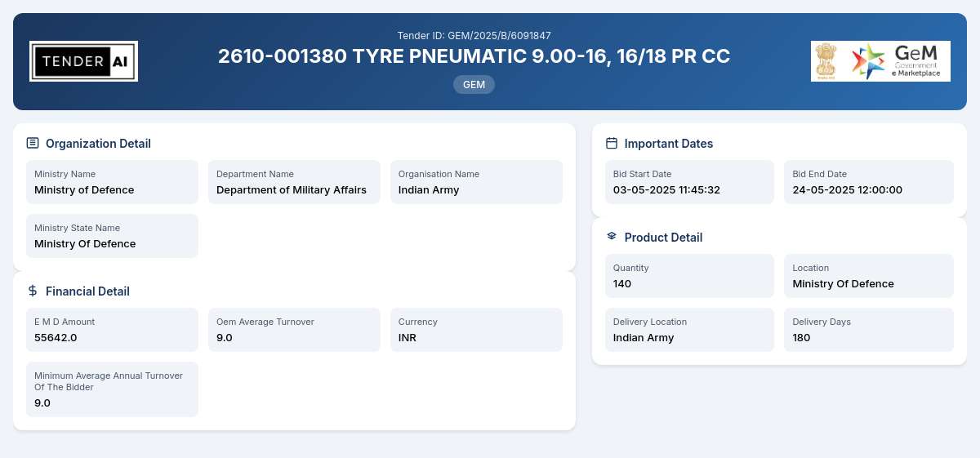
Task: Select the Ministry Name field card
Action: (112, 182)
